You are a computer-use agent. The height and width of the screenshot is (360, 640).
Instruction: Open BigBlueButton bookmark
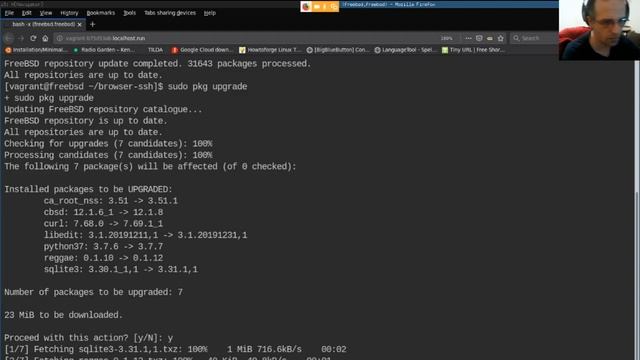(x=338, y=50)
